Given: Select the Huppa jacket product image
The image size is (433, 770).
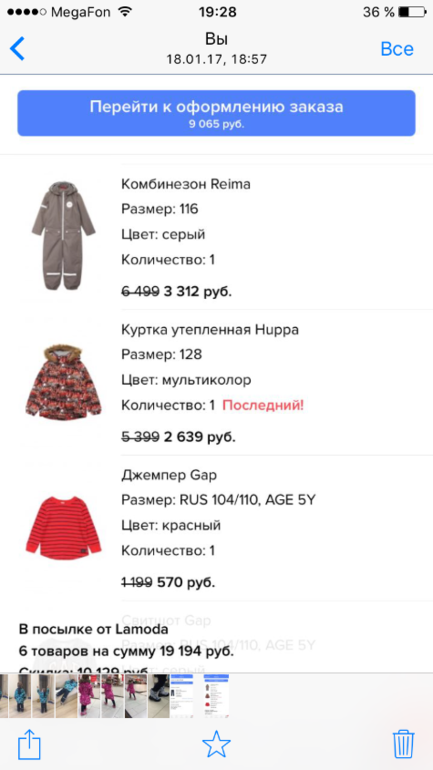Looking at the screenshot, I should pyautogui.click(x=63, y=382).
